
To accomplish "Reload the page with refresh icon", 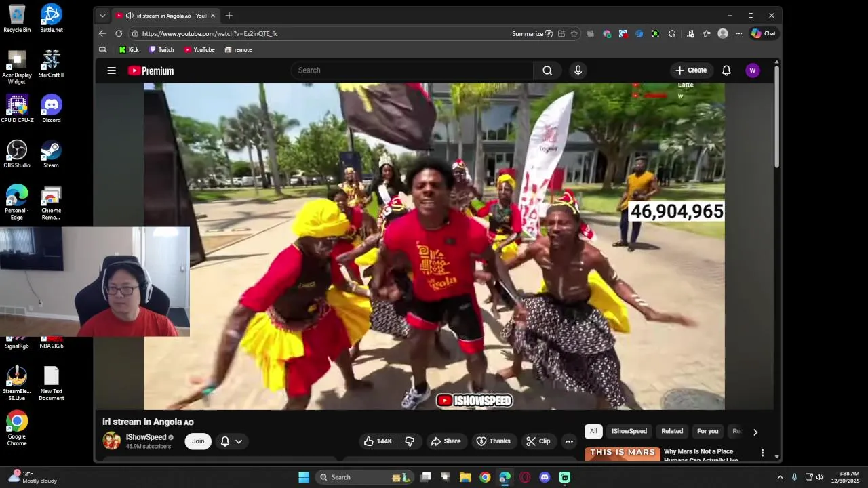I will click(119, 33).
